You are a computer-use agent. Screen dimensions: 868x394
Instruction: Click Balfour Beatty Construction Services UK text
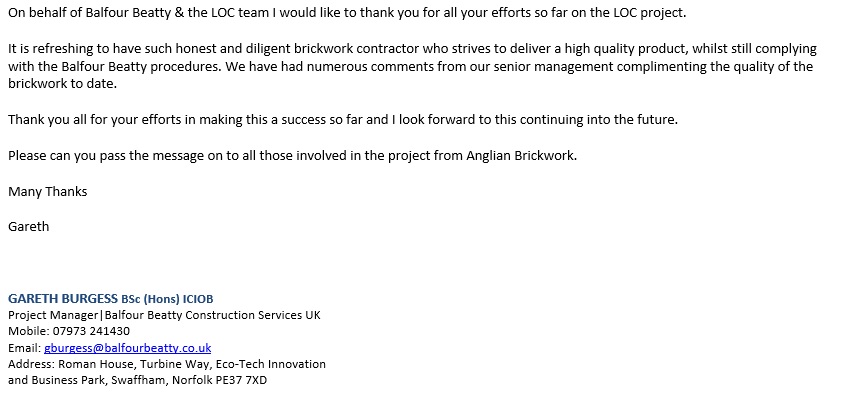(x=213, y=315)
